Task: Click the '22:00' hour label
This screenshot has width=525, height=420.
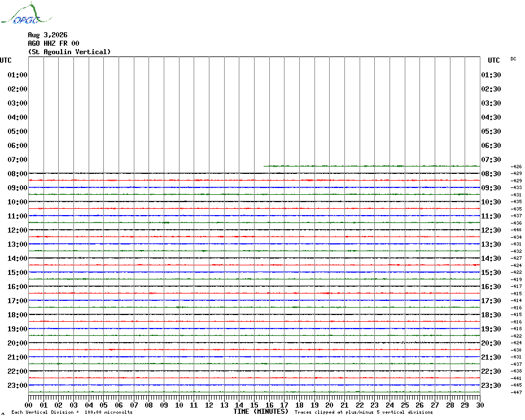Action: coord(17,371)
